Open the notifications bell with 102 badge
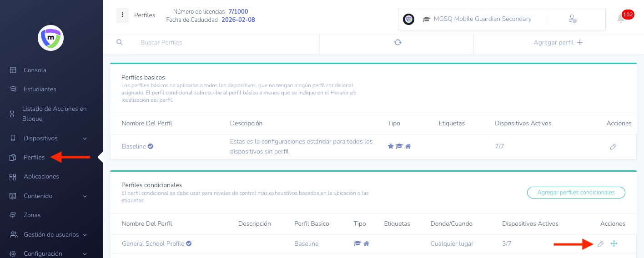The image size is (644, 258). [621, 19]
